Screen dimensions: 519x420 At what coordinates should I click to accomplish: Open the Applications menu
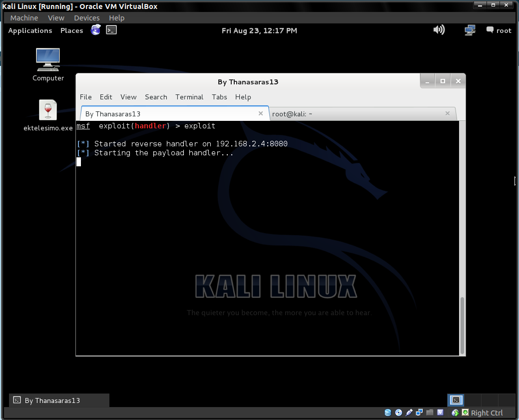point(30,30)
